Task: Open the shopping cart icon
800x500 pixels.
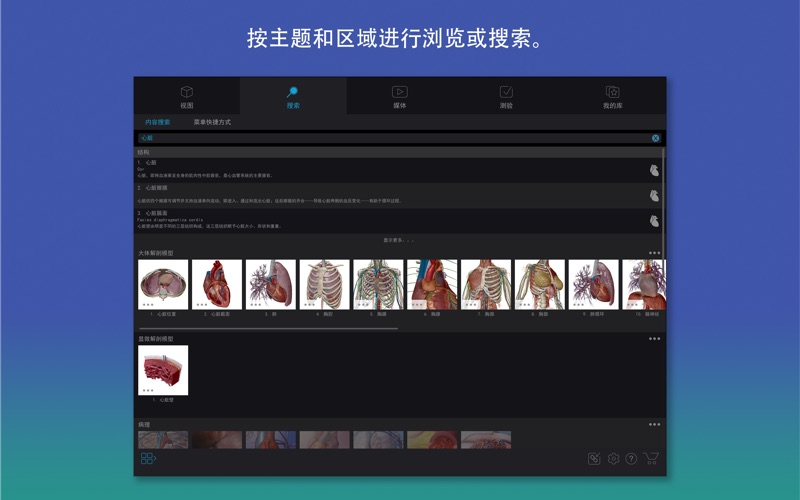Action: (651, 458)
